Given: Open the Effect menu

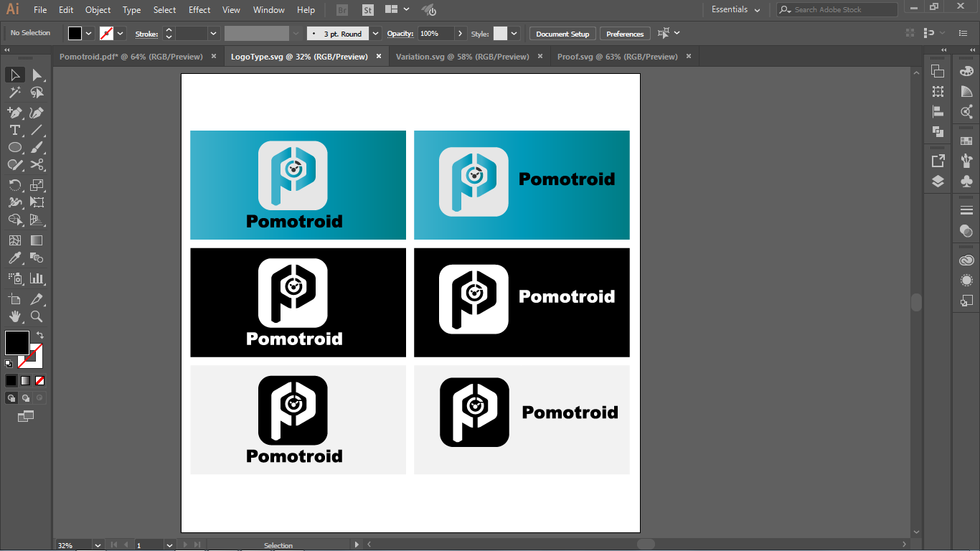Looking at the screenshot, I should click(x=199, y=10).
